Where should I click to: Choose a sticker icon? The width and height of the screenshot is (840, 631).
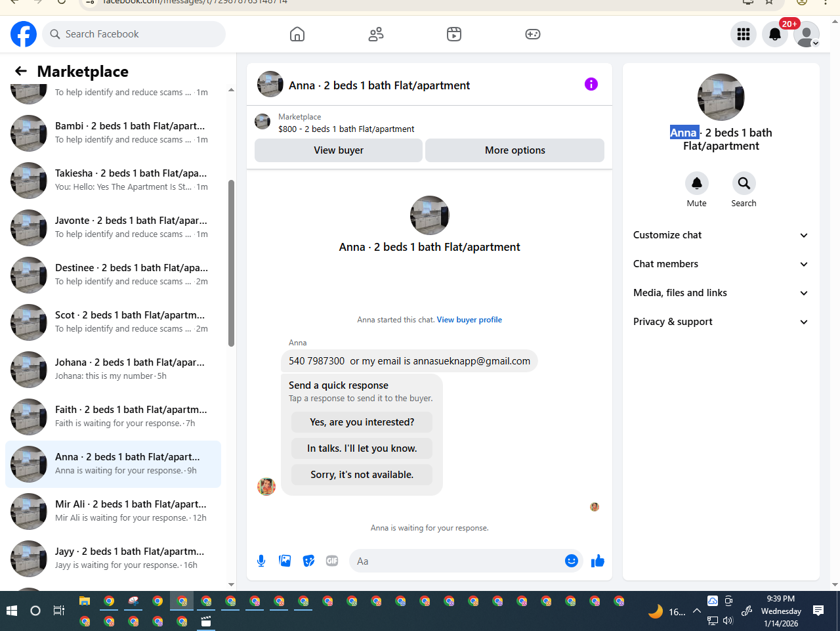pos(308,561)
